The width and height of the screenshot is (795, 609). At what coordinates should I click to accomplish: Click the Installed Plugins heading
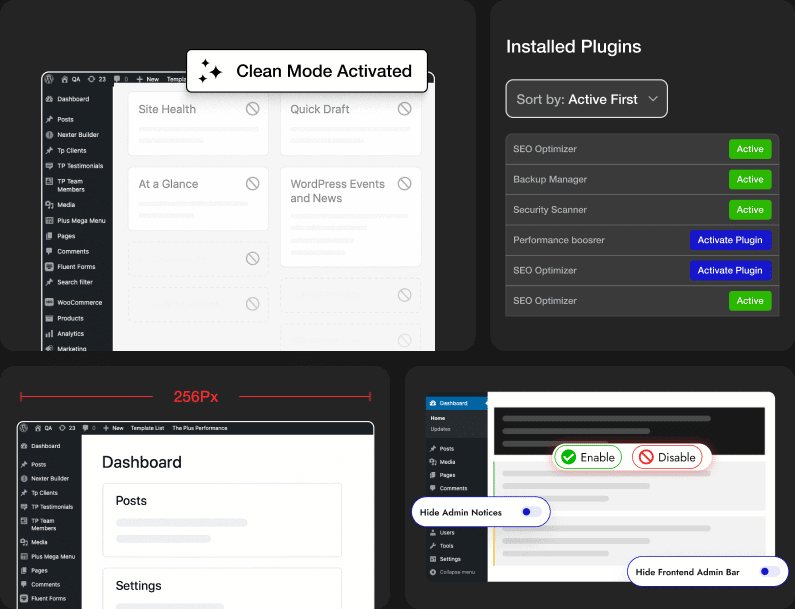[573, 47]
